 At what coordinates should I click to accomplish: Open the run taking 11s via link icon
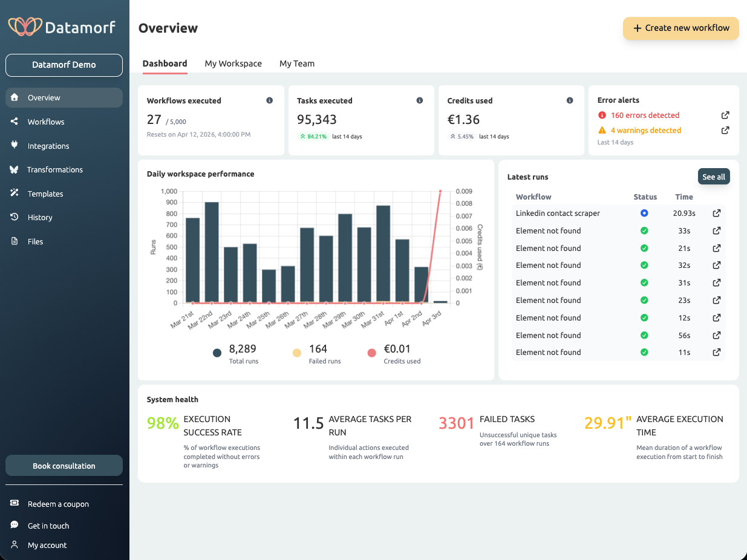[x=717, y=352]
